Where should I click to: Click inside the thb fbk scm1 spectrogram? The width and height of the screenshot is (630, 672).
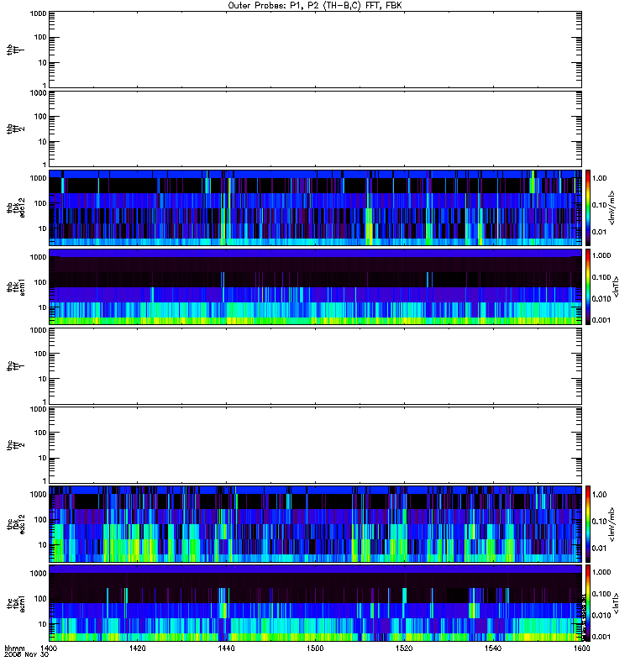pos(315,286)
